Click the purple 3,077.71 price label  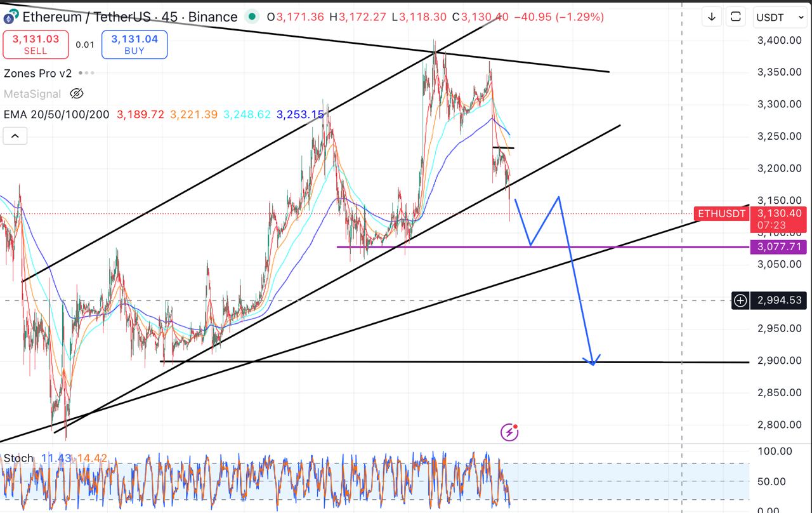tap(778, 246)
